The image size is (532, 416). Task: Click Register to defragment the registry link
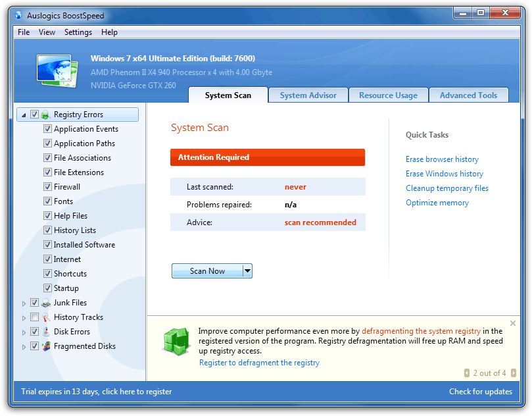point(259,363)
